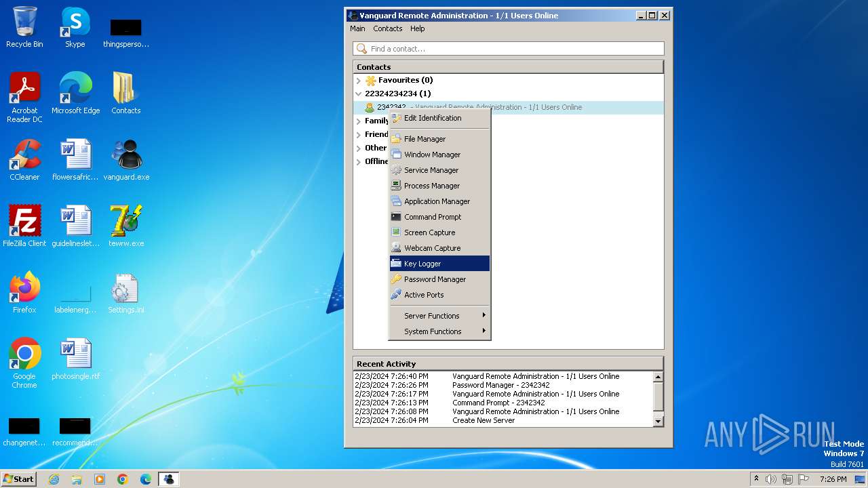
Task: Launch Application Manager from context menu
Action: pyautogui.click(x=439, y=201)
